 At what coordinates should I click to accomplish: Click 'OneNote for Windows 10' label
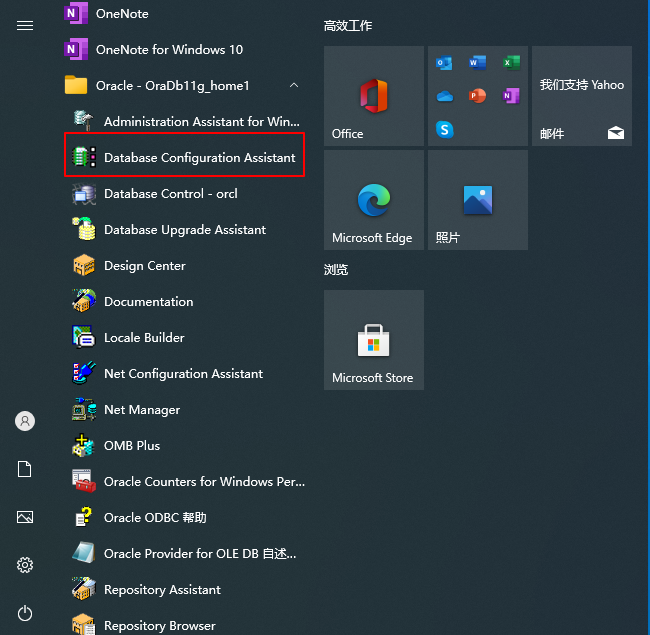(170, 50)
